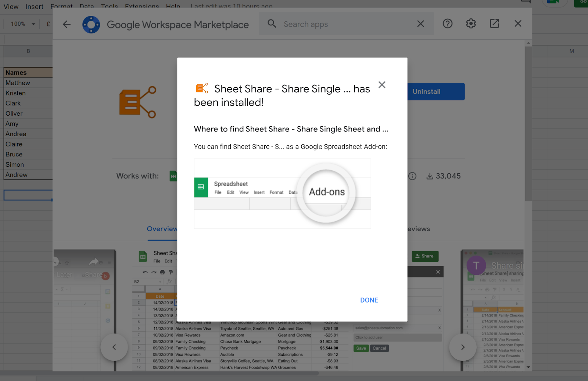
Task: Open Marketplace help icon
Action: pyautogui.click(x=447, y=24)
